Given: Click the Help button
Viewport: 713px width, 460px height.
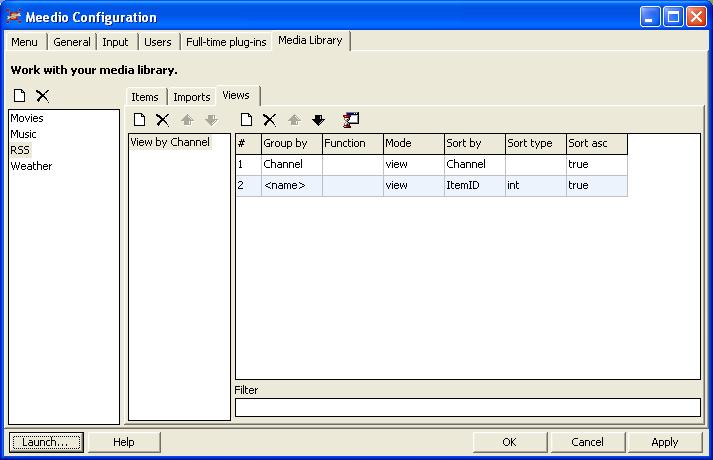Looking at the screenshot, I should pyautogui.click(x=124, y=442).
